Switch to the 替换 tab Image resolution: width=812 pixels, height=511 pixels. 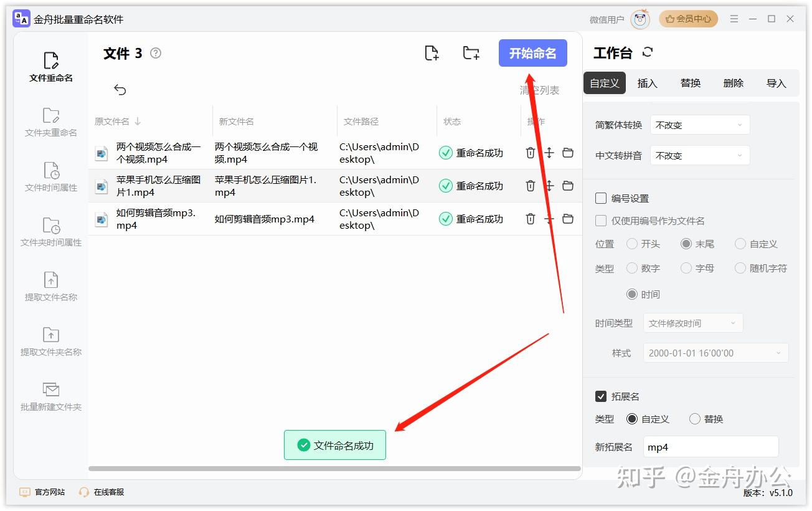[691, 83]
